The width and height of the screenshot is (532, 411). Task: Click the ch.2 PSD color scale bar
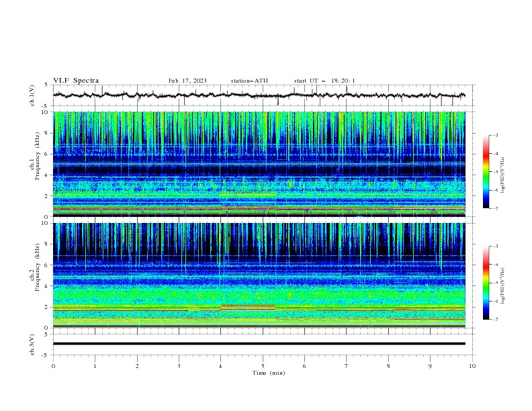(486, 283)
